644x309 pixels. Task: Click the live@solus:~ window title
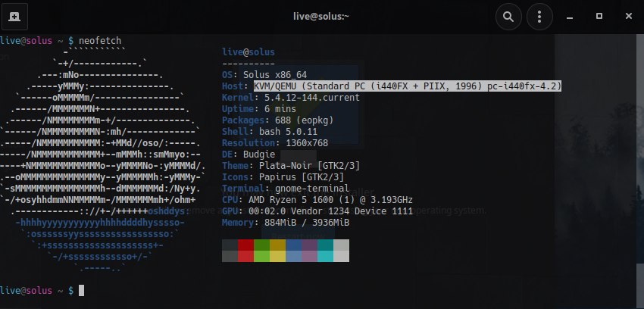click(321, 17)
